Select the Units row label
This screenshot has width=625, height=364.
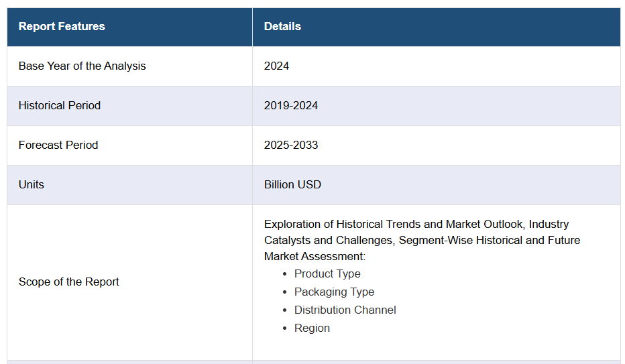click(x=32, y=185)
